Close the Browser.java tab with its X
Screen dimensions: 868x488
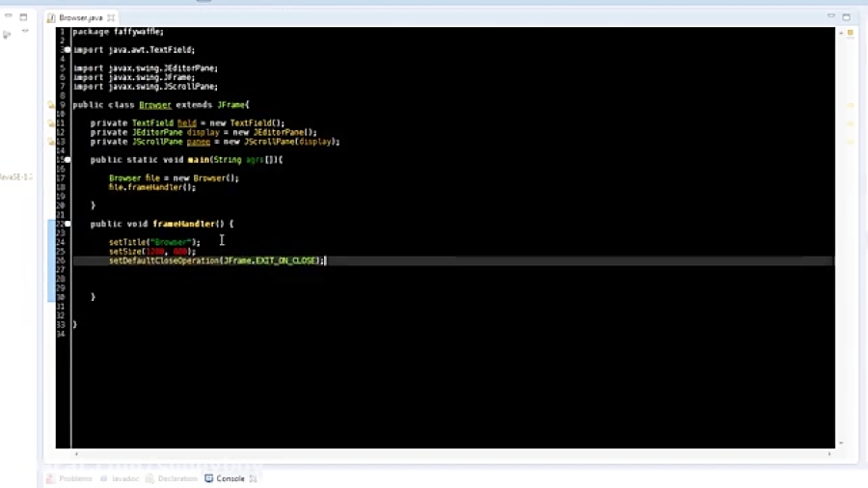[x=111, y=17]
